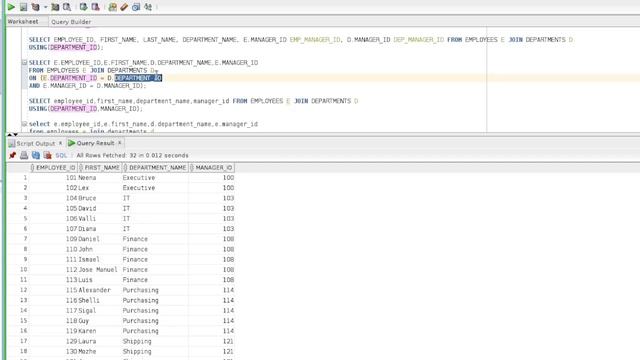Viewport: 640px width, 360px height.
Task: Click the red icon left of SQL link
Action: 47,155
